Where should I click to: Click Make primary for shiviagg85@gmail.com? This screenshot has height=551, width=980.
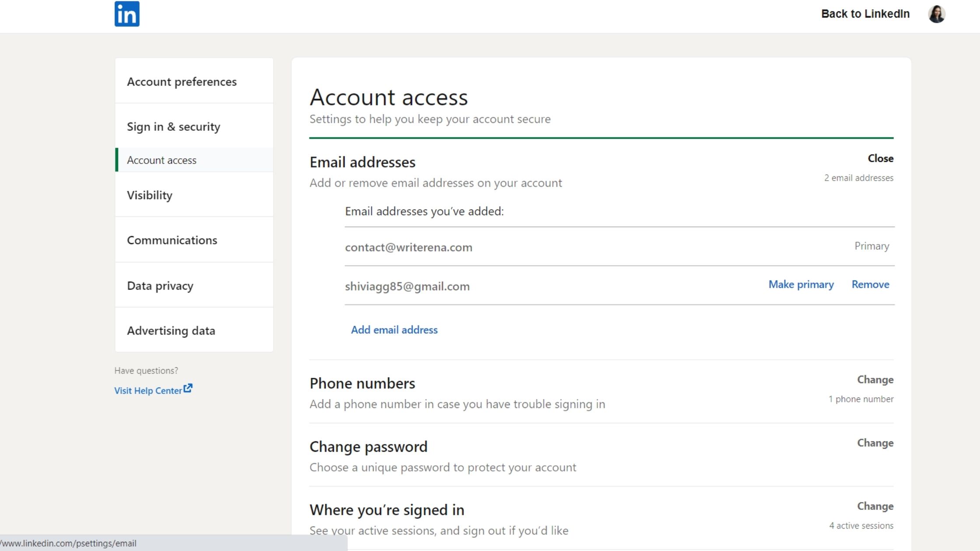coord(801,284)
